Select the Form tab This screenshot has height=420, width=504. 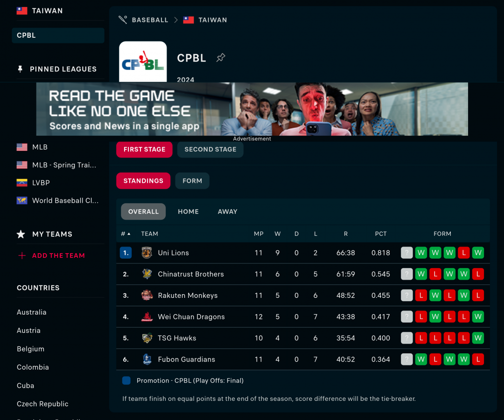tap(192, 181)
